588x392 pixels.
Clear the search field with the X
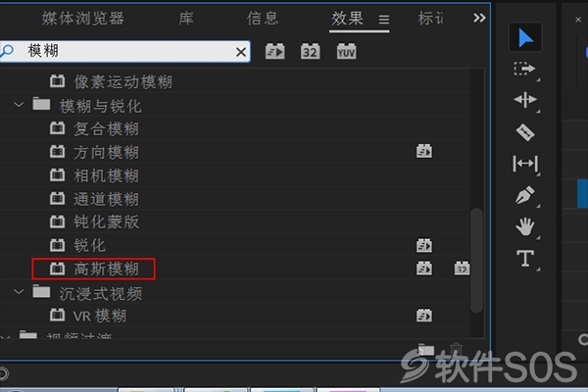coord(241,52)
